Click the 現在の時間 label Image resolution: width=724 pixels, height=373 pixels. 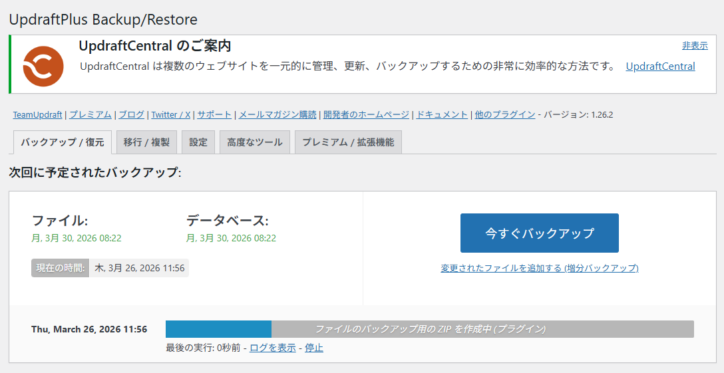[x=60, y=268]
